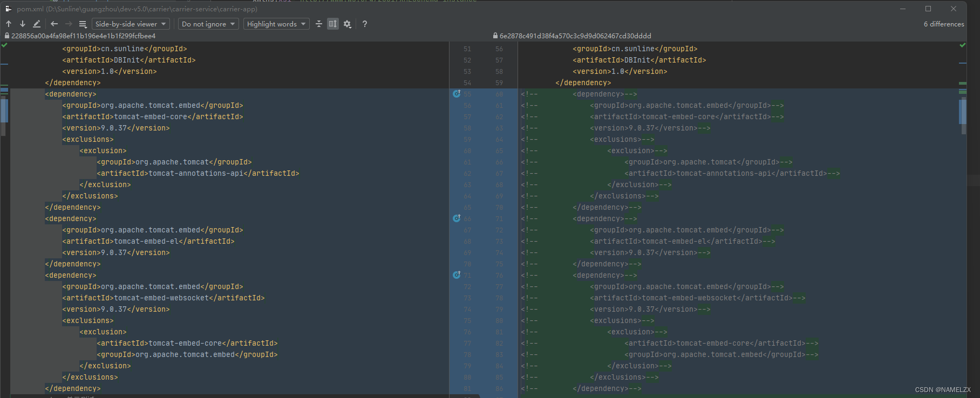Open the Go to Changed File list
The width and height of the screenshot is (980, 398).
[83, 24]
